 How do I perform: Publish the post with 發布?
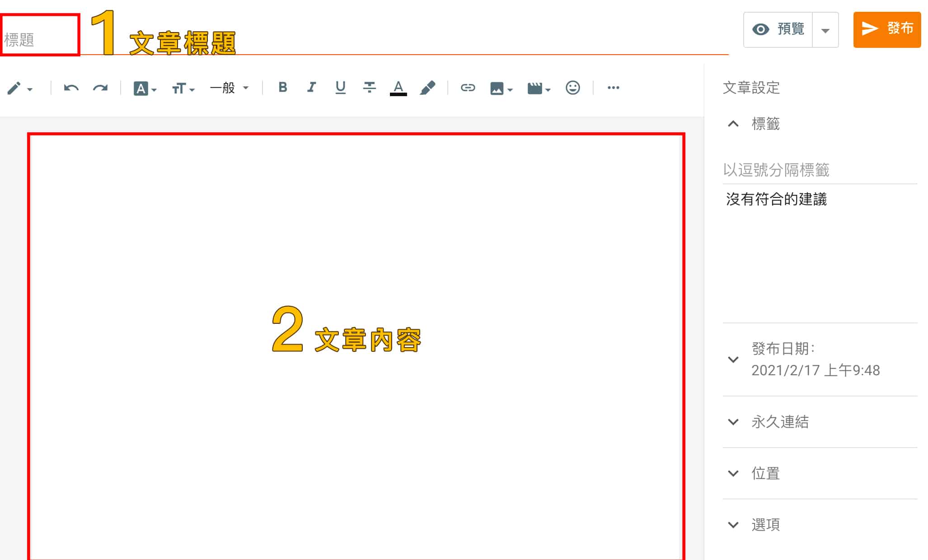pos(887,29)
